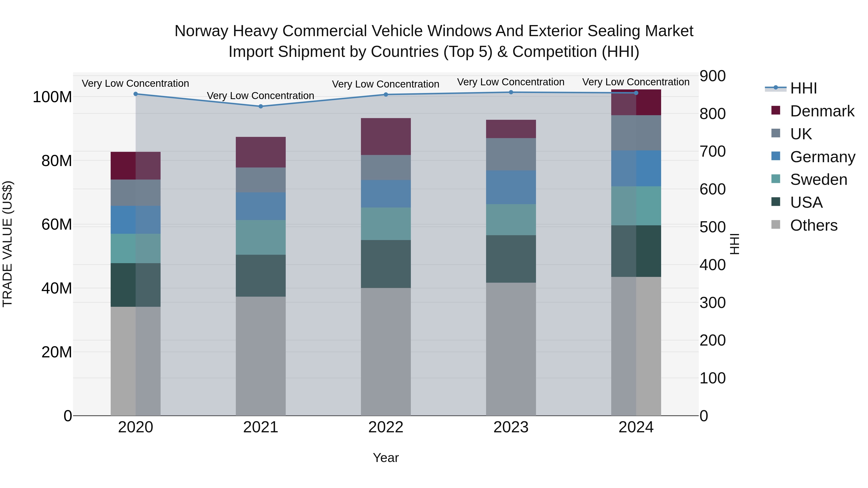This screenshot has width=868, height=488.
Task: Click the Denmark maroon legend swatch
Action: [x=776, y=110]
